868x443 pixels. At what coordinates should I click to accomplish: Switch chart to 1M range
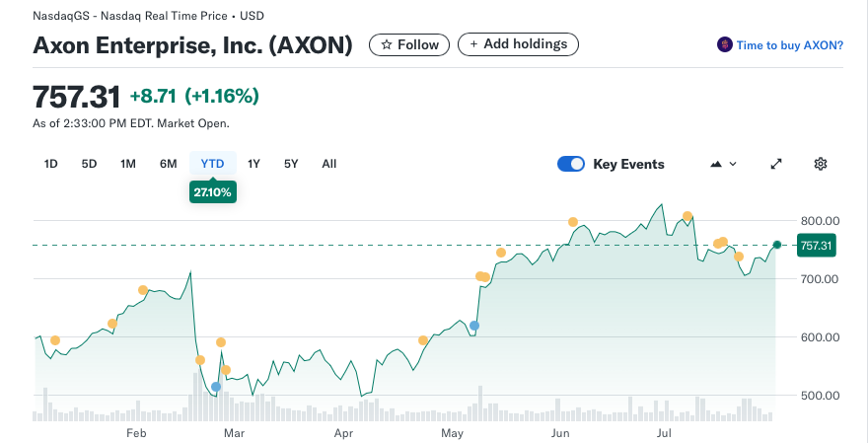(x=128, y=164)
